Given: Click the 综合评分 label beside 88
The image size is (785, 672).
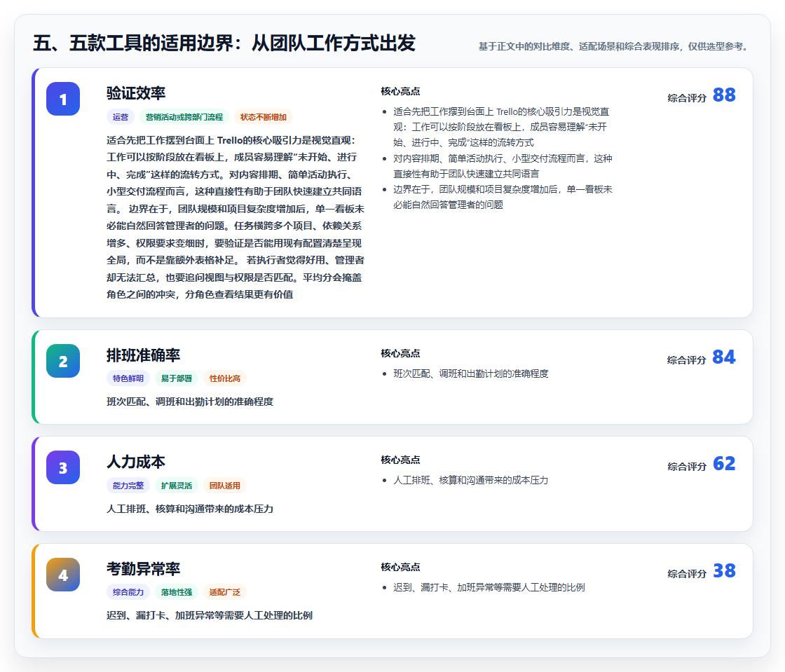Looking at the screenshot, I should [x=687, y=98].
